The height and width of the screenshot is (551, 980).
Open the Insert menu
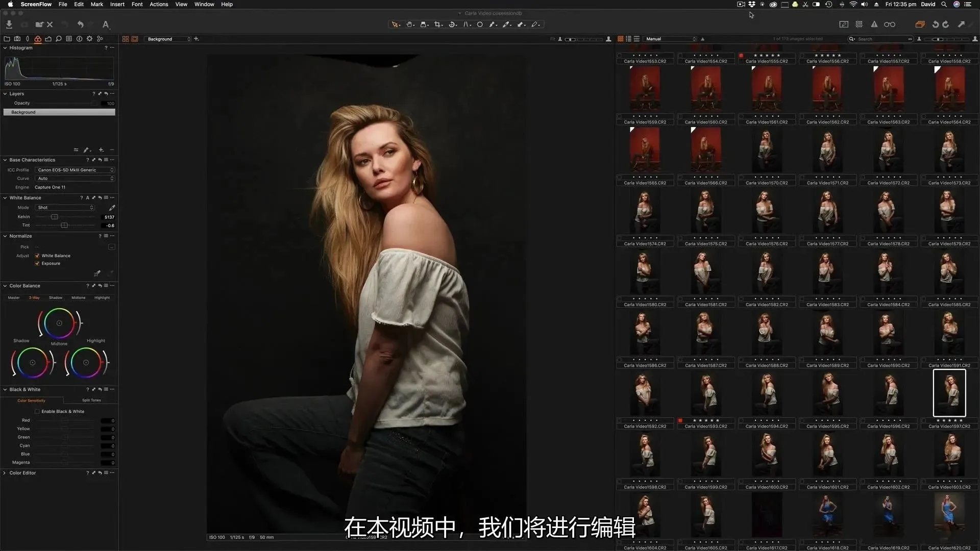(x=117, y=4)
